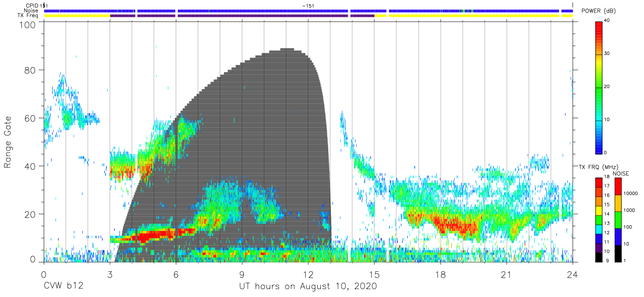
Task: Click the 3 tick on UT hours axis
Action: [x=110, y=274]
